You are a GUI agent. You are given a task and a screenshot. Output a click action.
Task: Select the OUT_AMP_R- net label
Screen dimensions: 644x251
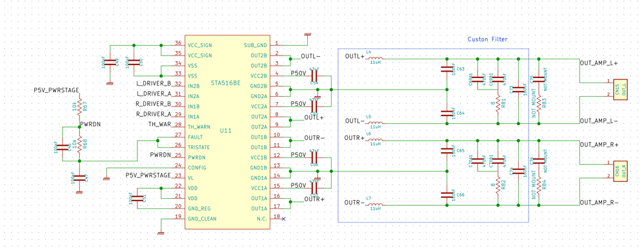tap(599, 203)
